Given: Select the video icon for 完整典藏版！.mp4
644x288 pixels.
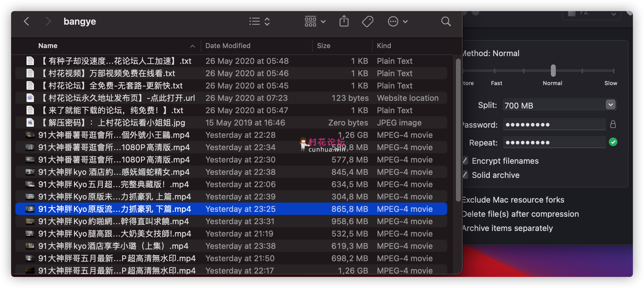Looking at the screenshot, I should coord(30,184).
